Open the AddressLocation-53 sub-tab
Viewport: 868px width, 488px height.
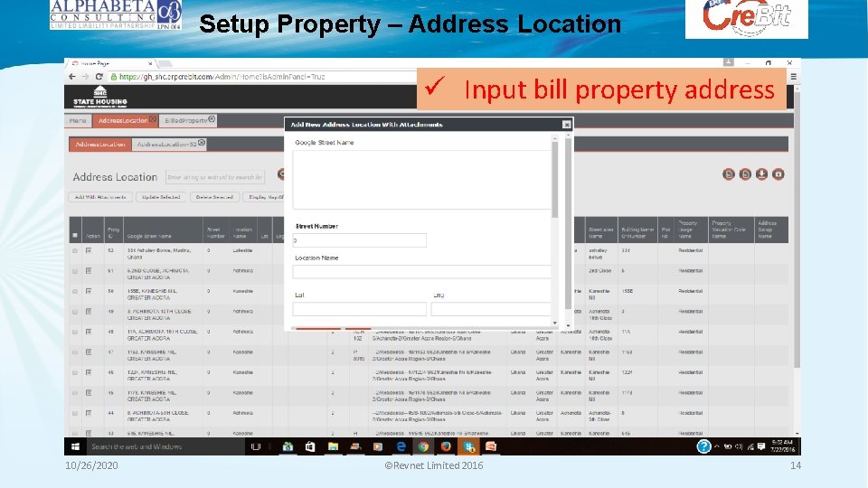pyautogui.click(x=166, y=145)
